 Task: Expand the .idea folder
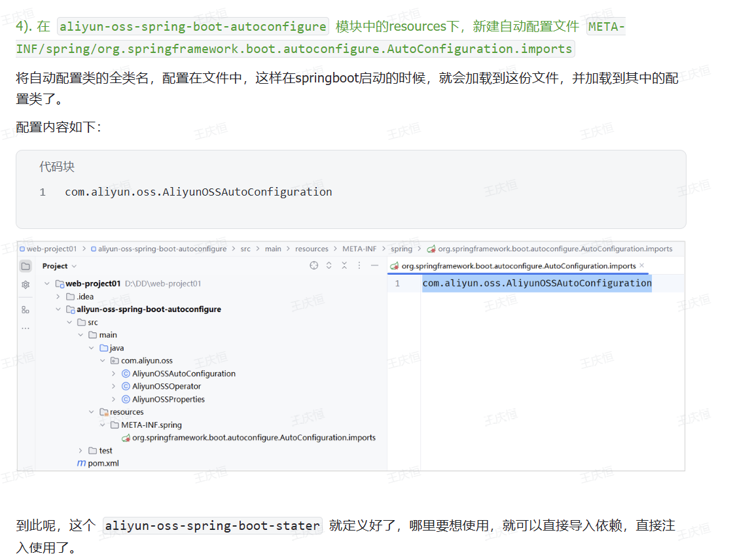[x=58, y=296]
